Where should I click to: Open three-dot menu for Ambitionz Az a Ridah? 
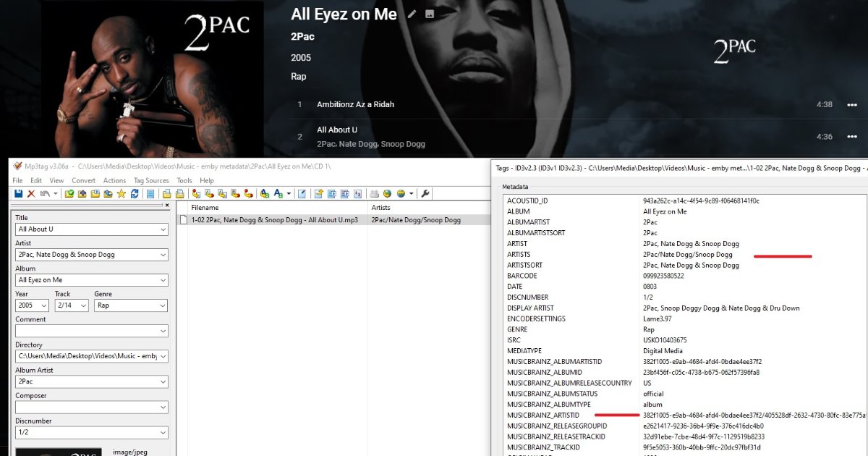851,104
